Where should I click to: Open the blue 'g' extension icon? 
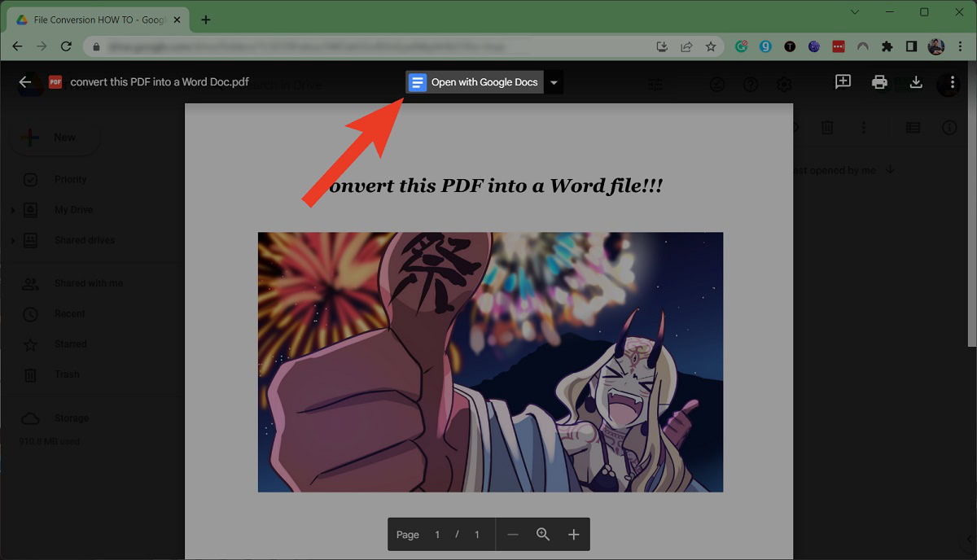point(765,46)
